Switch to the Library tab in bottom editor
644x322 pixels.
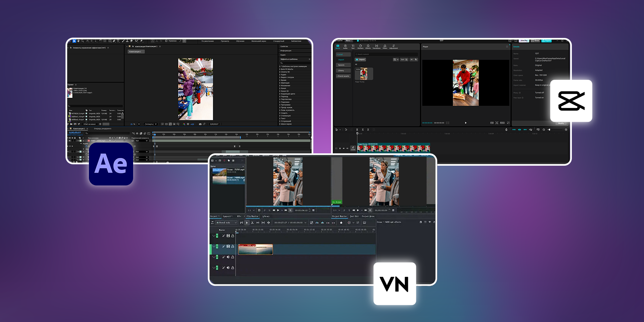pyautogui.click(x=266, y=216)
